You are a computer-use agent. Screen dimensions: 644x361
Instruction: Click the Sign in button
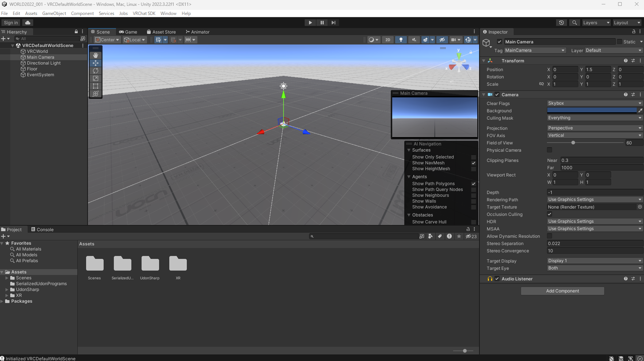11,23
